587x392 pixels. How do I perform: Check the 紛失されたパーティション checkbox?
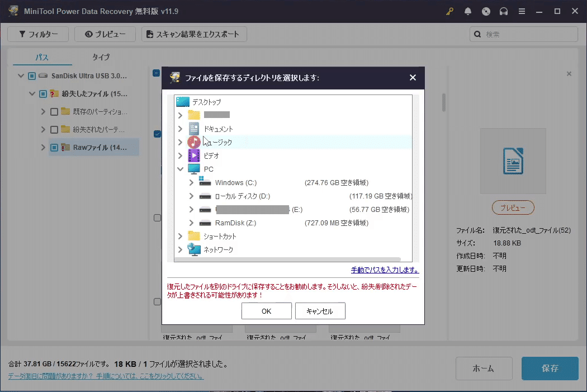coord(54,130)
